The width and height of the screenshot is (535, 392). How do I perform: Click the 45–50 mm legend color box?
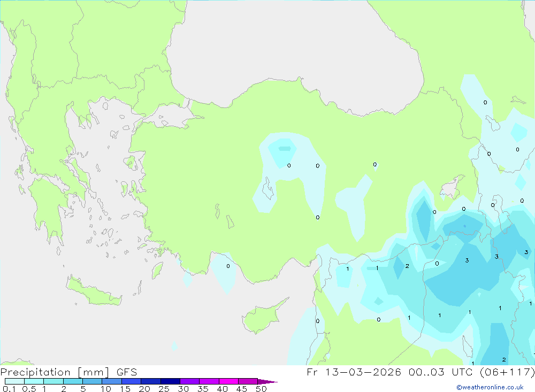248,381
